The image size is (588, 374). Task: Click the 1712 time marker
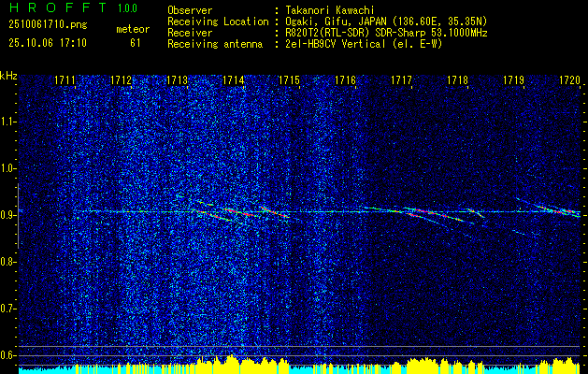pyautogui.click(x=121, y=79)
